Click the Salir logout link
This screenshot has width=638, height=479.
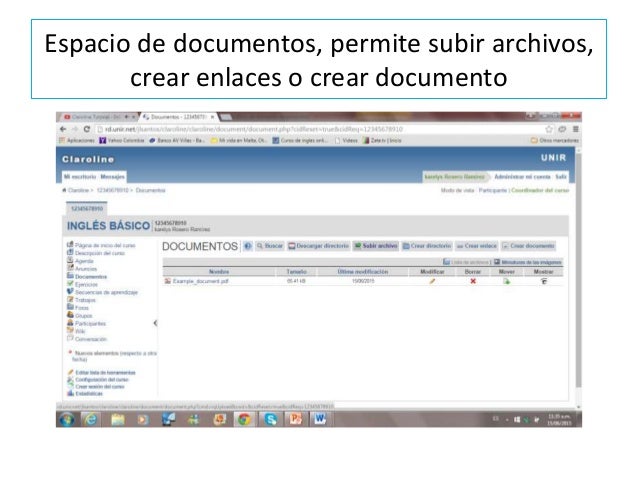tap(561, 177)
